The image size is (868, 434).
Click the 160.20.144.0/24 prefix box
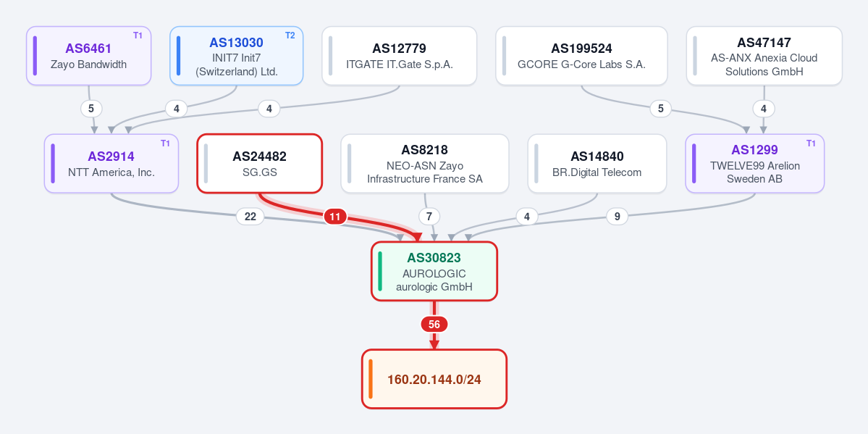[x=434, y=379]
